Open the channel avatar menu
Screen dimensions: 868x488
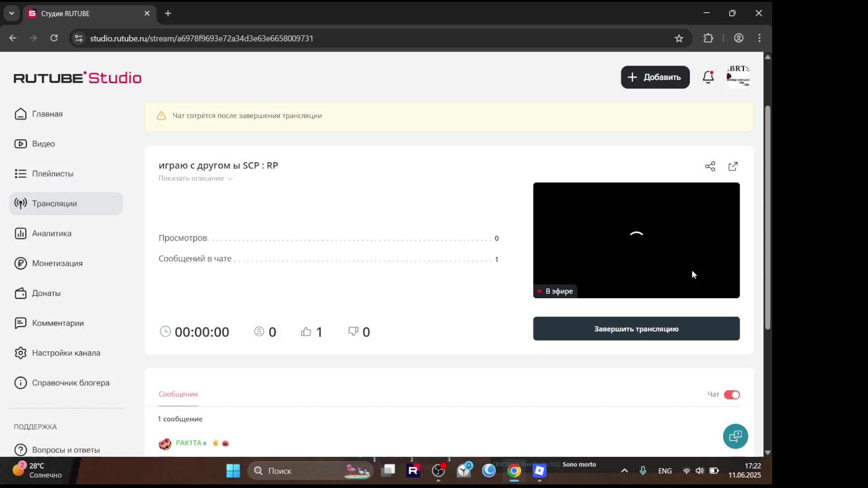[738, 77]
